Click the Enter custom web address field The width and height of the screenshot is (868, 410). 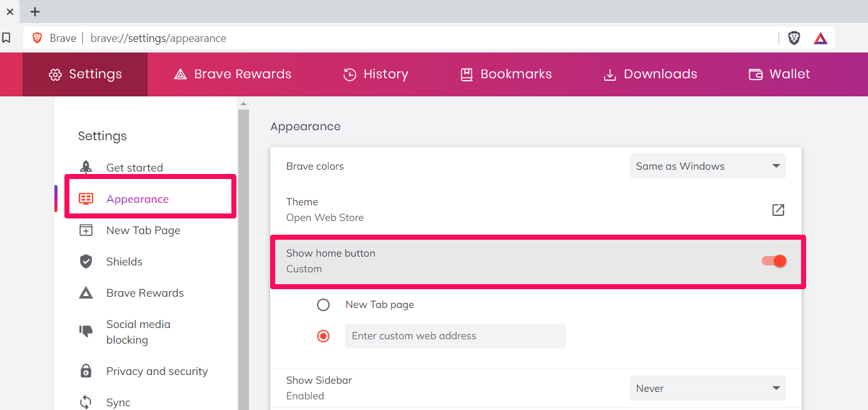click(x=455, y=336)
